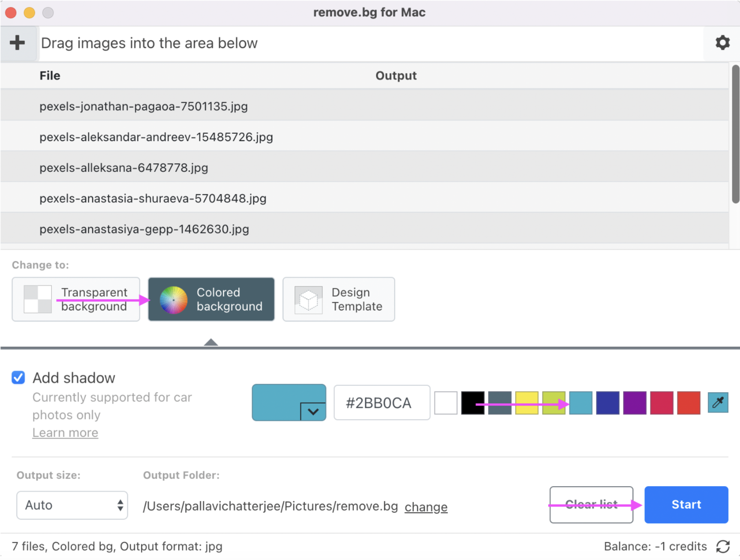Pick the black color swatch
Screen dimensions: 740x560
click(473, 403)
